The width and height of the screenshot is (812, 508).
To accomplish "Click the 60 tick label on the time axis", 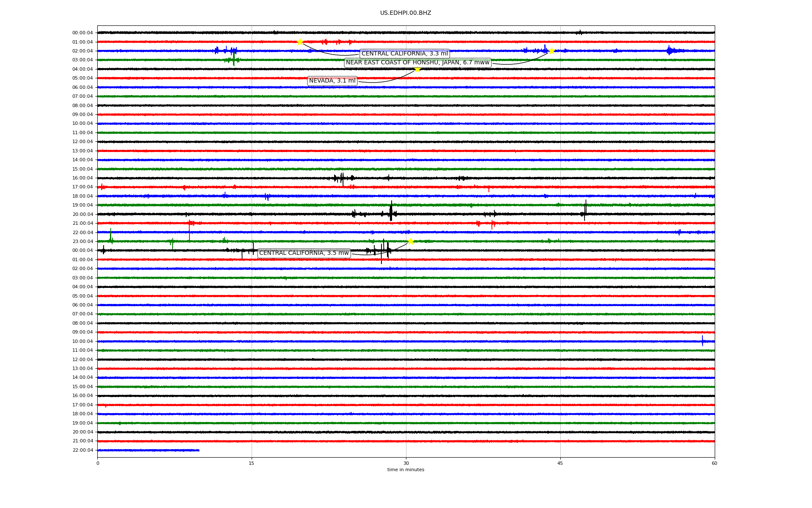I will (714, 463).
